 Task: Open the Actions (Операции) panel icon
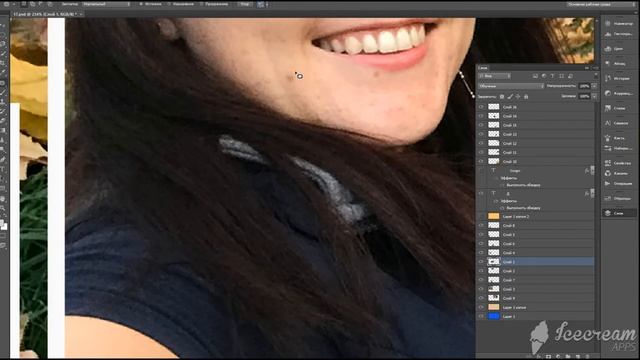(x=608, y=184)
